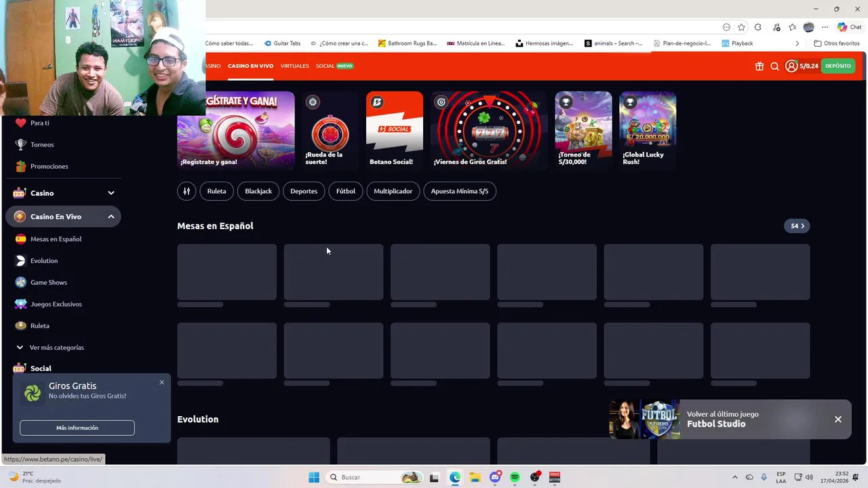The image size is (868, 488).
Task: Open Voicemeeter app from taskbar
Action: (555, 477)
